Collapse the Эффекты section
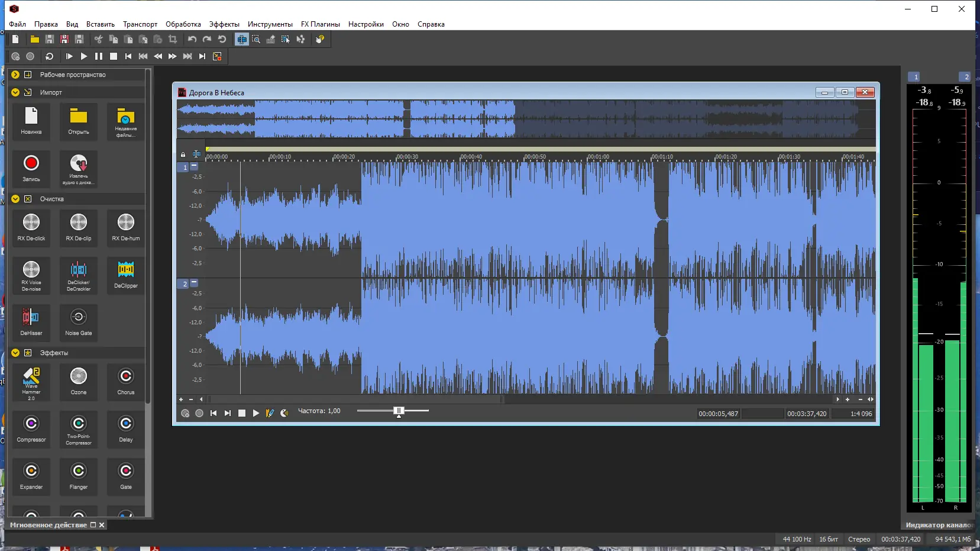 tap(15, 353)
